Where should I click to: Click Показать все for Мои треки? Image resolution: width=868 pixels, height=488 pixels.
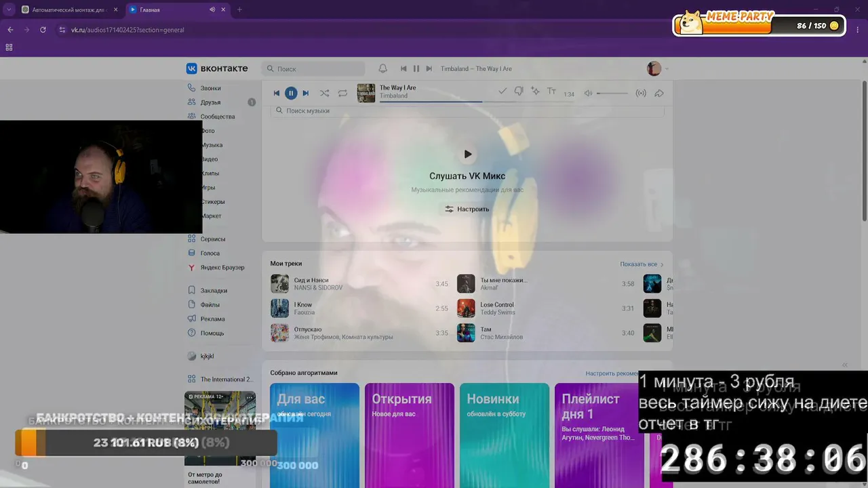pyautogui.click(x=642, y=264)
